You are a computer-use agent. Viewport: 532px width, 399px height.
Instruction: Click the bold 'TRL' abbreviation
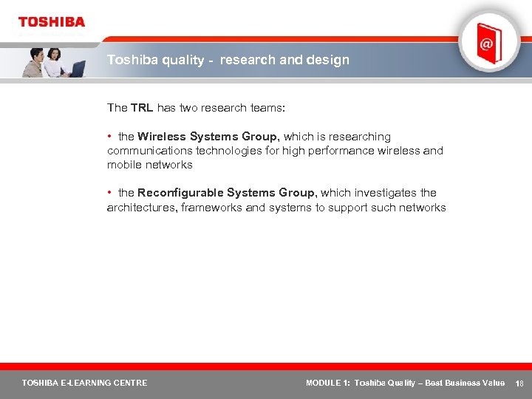click(142, 108)
